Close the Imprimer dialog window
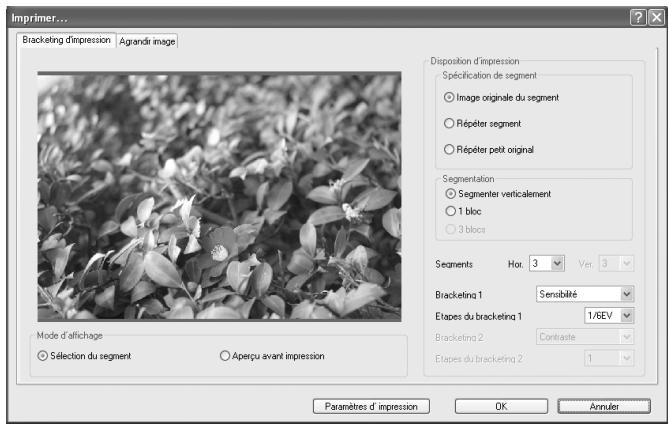Image resolution: width=668 pixels, height=426 pixels. coord(656,18)
